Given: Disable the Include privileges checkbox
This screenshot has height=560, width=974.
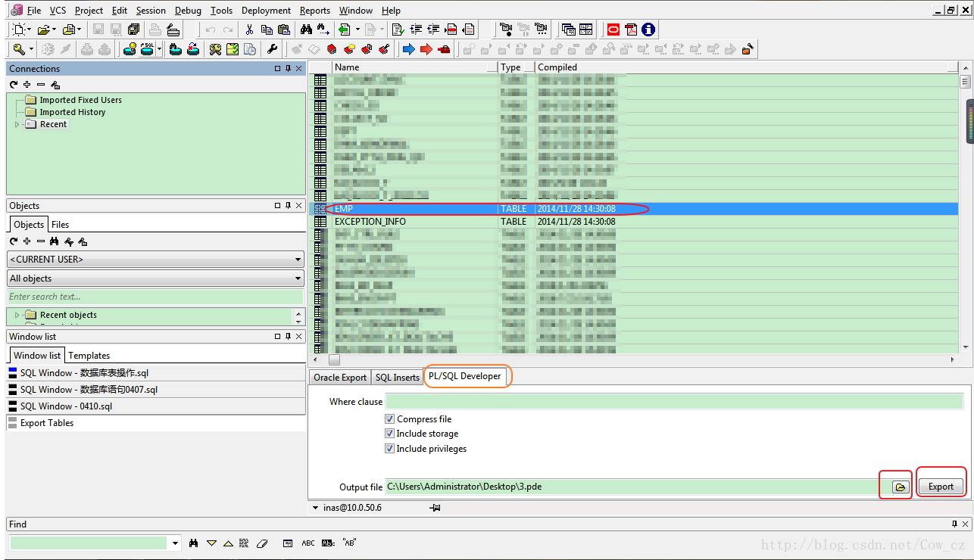Looking at the screenshot, I should coord(390,449).
